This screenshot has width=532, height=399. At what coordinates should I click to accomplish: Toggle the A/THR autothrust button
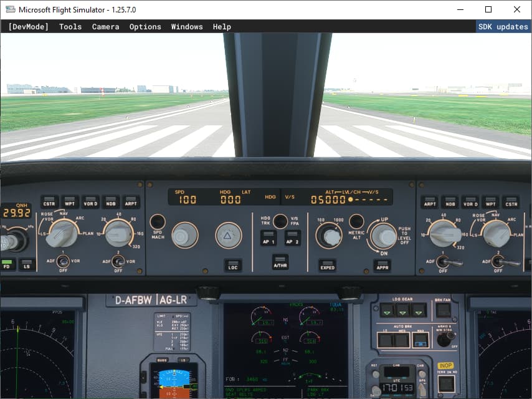pos(280,262)
